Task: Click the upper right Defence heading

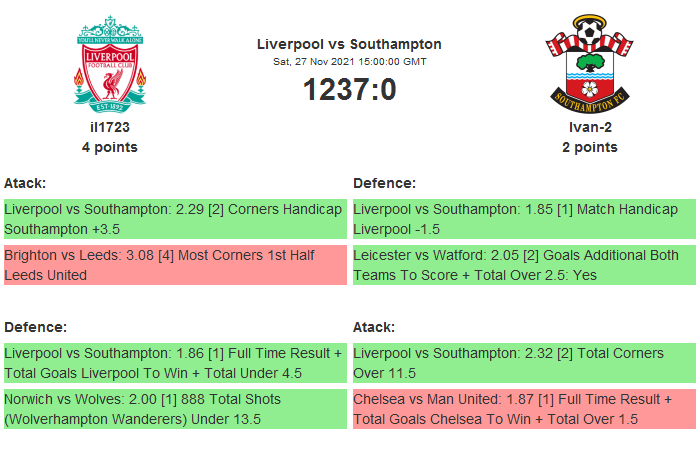Action: [384, 183]
